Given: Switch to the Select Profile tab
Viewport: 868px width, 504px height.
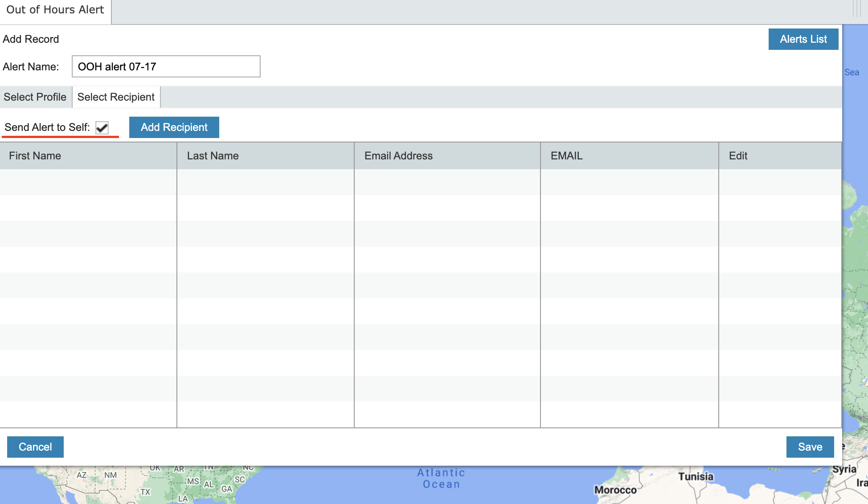Looking at the screenshot, I should tap(35, 97).
